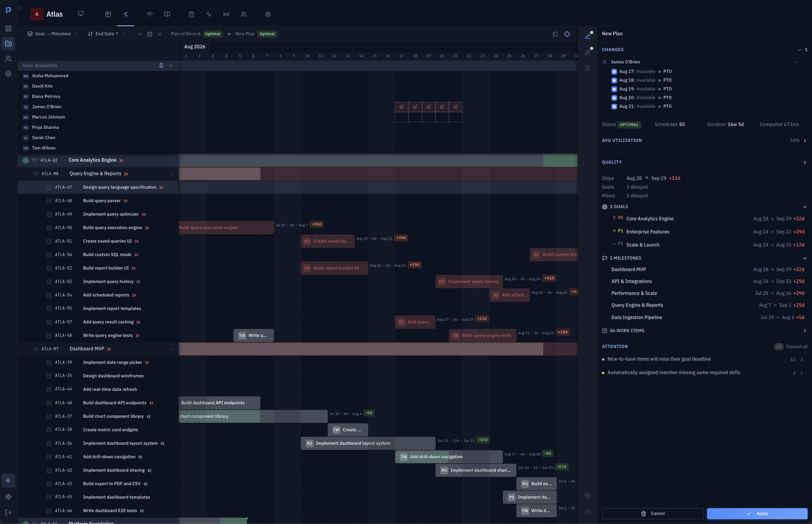This screenshot has width=812, height=524.
Task: Click the people icon in left sidebar
Action: click(x=8, y=58)
